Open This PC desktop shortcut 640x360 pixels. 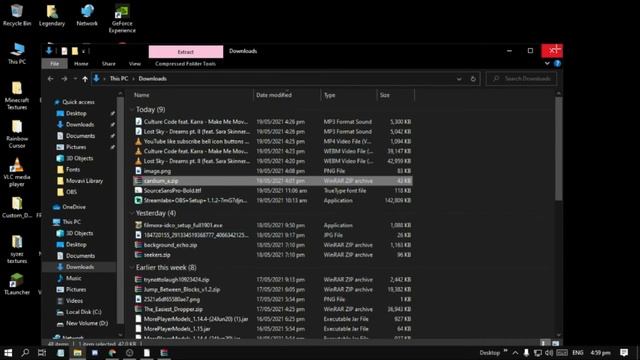(x=17, y=53)
